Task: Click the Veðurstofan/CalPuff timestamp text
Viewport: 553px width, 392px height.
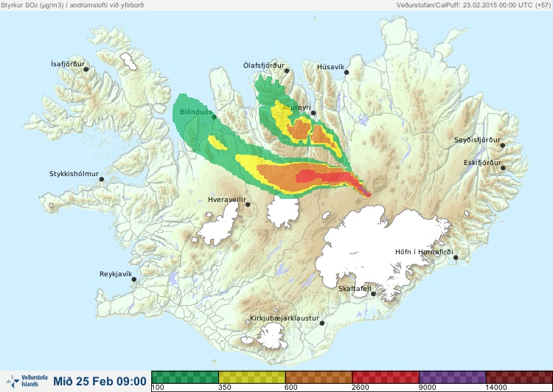Action: (x=473, y=5)
